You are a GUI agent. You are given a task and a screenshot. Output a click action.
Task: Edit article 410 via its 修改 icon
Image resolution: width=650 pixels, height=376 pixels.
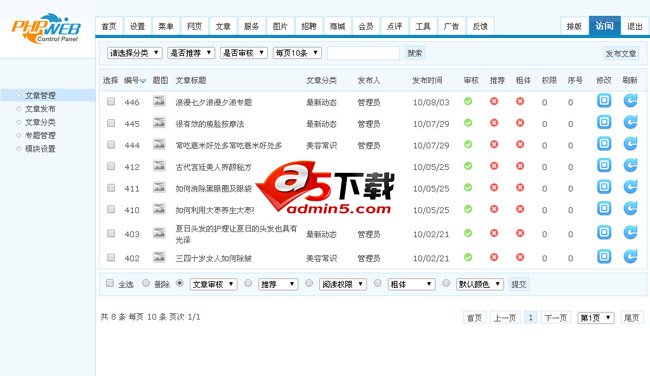click(604, 209)
